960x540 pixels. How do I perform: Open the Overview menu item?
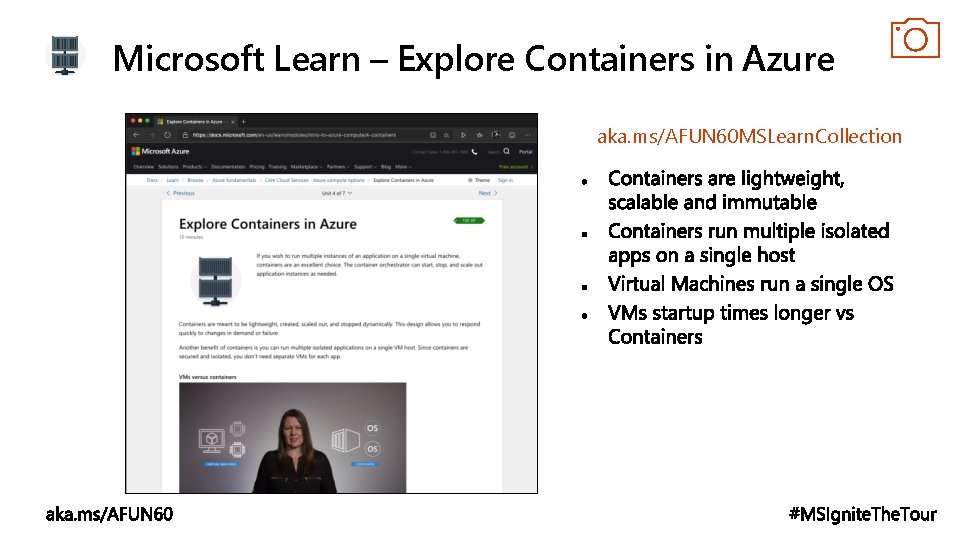pos(144,167)
